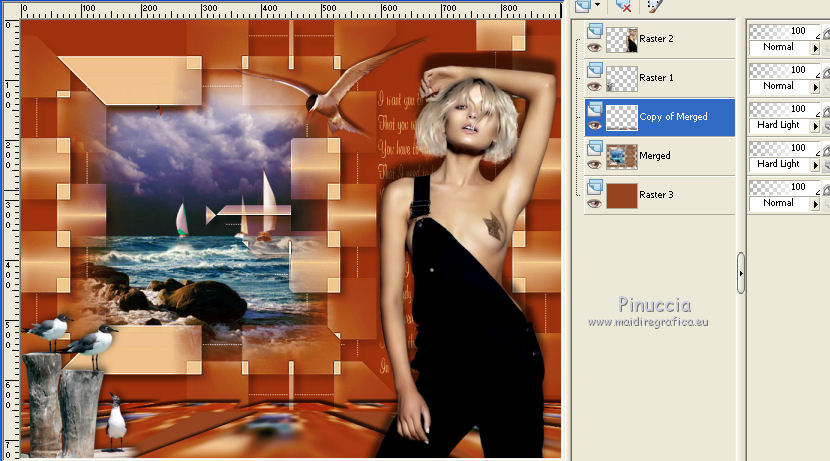Select the Copy of Merged layer name
This screenshot has height=461, width=830.
pyautogui.click(x=673, y=117)
